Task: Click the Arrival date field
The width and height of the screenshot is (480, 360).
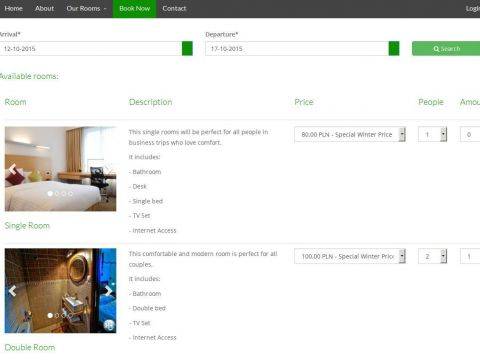Action: tap(91, 49)
